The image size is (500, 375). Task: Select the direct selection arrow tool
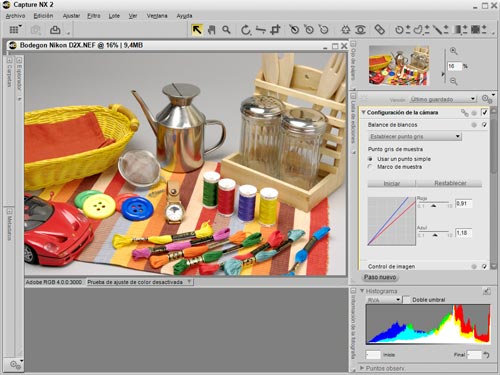(x=197, y=30)
